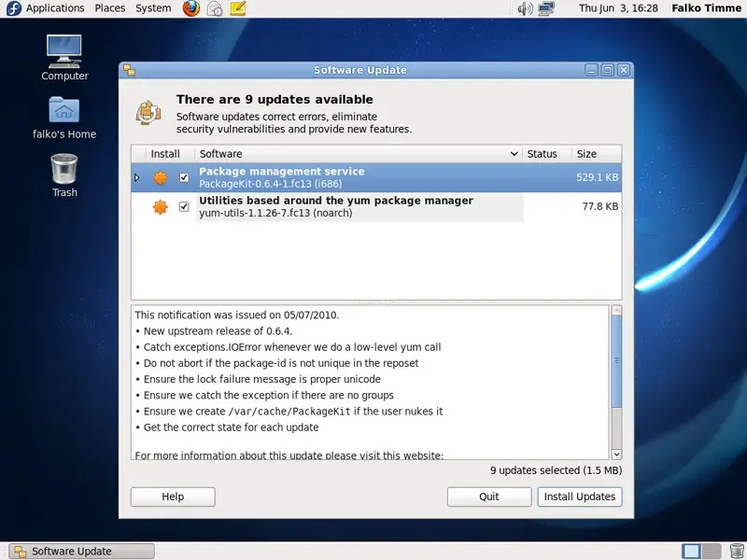This screenshot has height=560, width=747.
Task: Open the Applications menu
Action: [x=55, y=8]
